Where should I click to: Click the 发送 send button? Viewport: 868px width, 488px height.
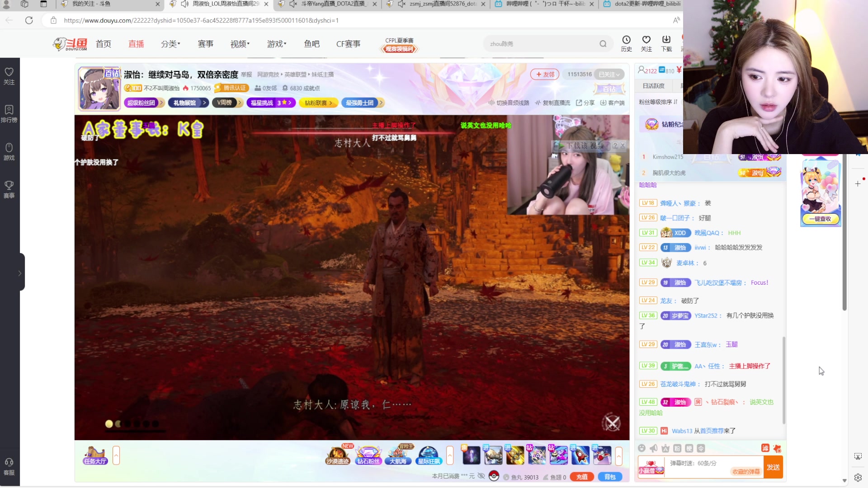[773, 467]
